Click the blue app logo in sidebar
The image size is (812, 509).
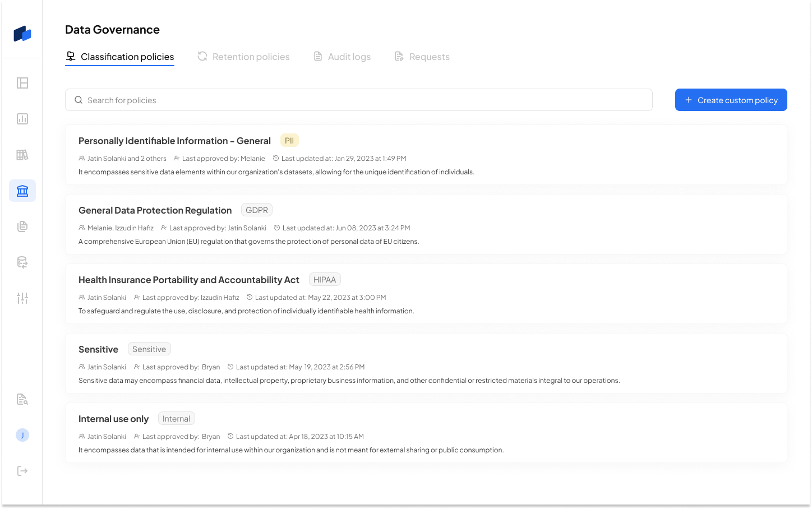point(22,34)
